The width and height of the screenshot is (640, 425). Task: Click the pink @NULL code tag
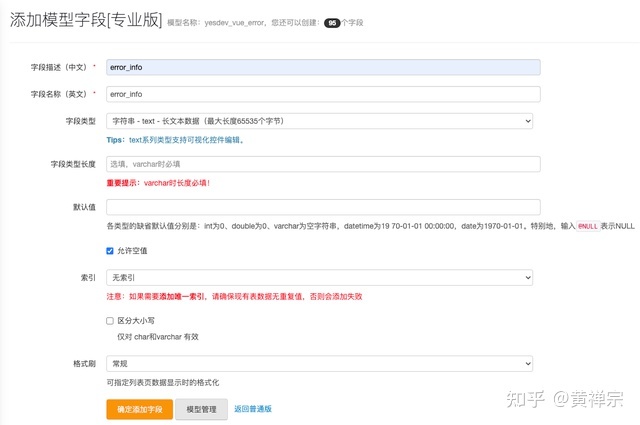pos(588,226)
